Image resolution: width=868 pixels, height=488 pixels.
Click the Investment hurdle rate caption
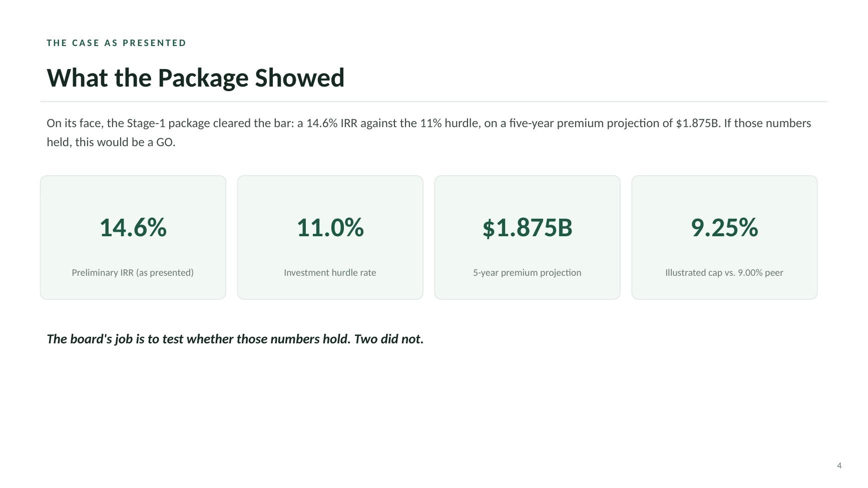pyautogui.click(x=330, y=273)
